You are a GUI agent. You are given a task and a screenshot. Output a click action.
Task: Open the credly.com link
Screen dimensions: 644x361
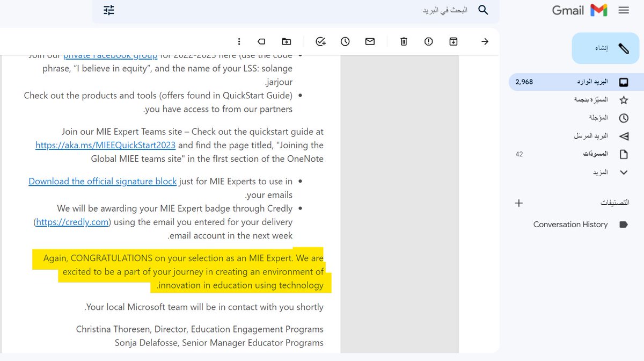click(72, 222)
